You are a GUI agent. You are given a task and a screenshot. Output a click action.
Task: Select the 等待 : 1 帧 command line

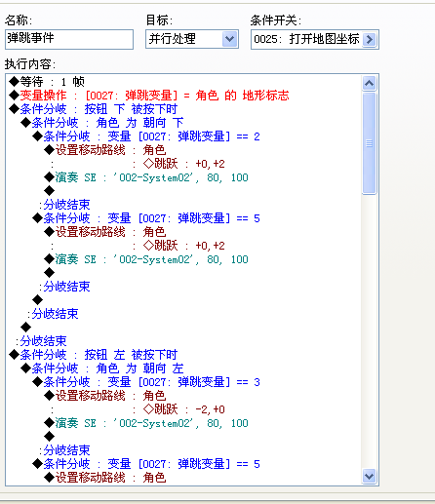[x=47, y=82]
